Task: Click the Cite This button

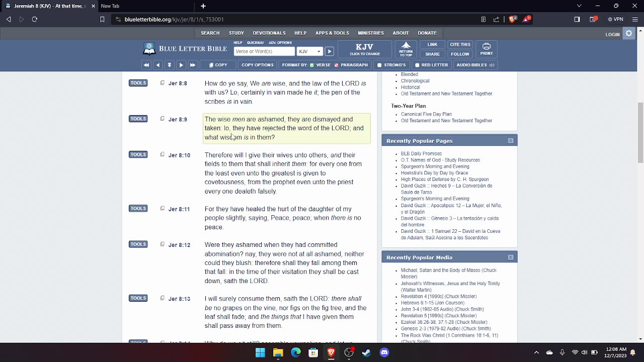Action: coord(460,45)
